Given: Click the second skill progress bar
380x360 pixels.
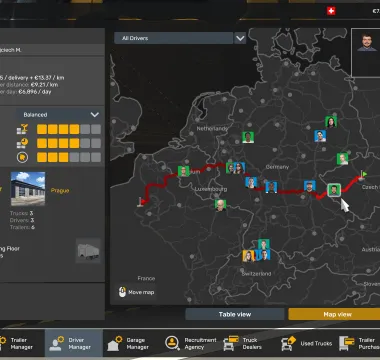Looking at the screenshot, I should tap(69, 143).
